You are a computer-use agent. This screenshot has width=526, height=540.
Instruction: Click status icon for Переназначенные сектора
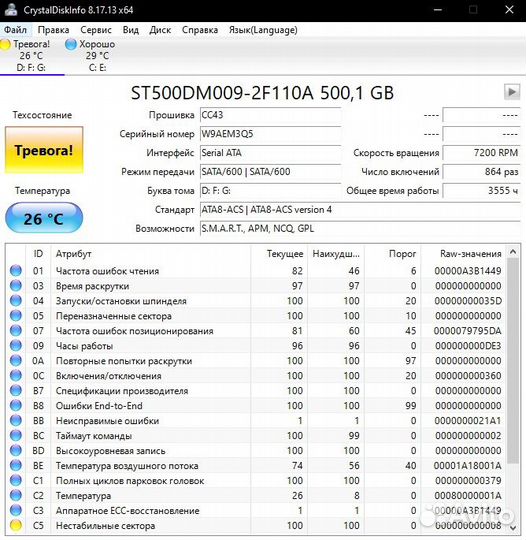tap(16, 316)
